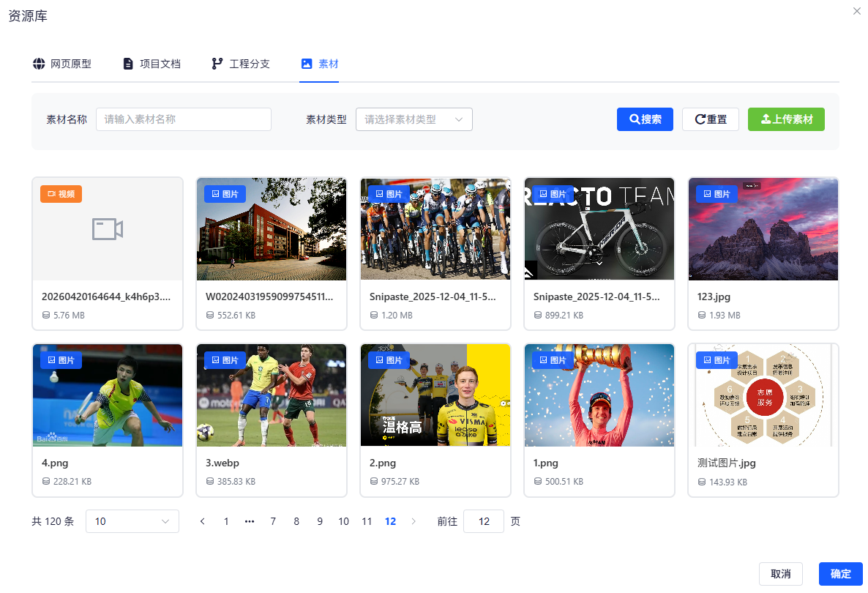868x593 pixels.
Task: Click the globe icon of 网页原型
Action: click(39, 64)
